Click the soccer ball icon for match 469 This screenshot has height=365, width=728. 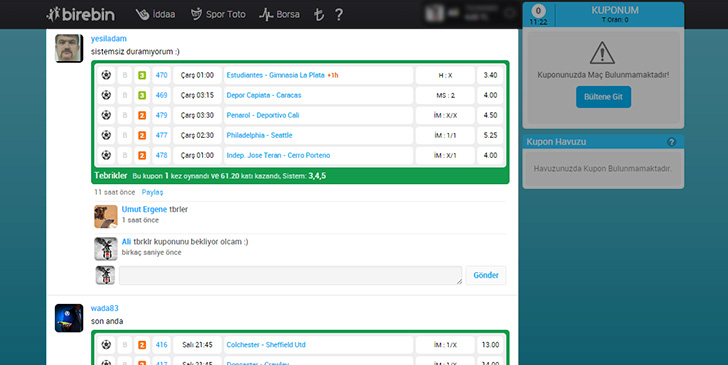pos(106,95)
